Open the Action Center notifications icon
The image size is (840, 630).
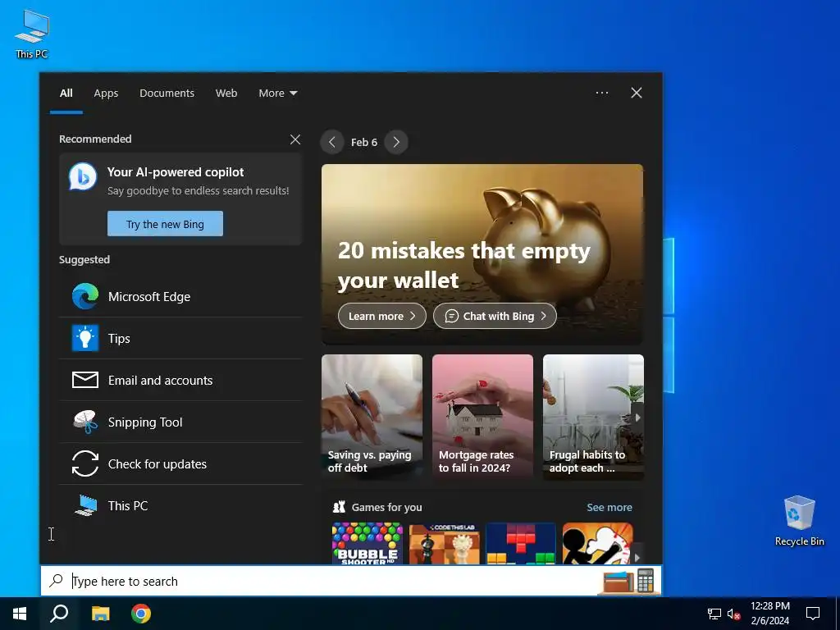(x=813, y=614)
